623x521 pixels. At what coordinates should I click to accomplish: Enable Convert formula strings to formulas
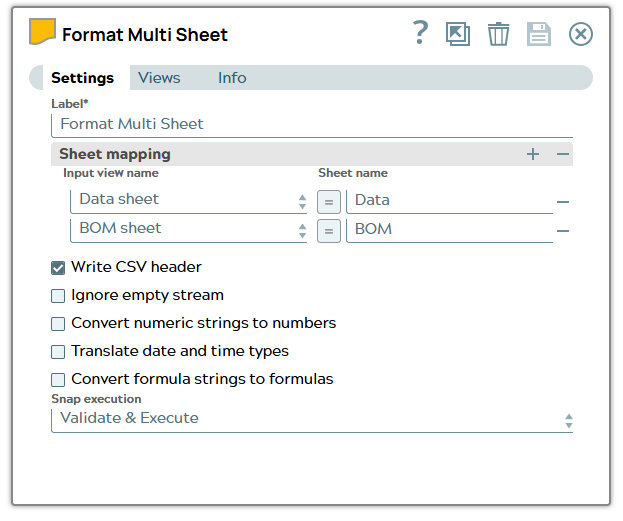(58, 380)
